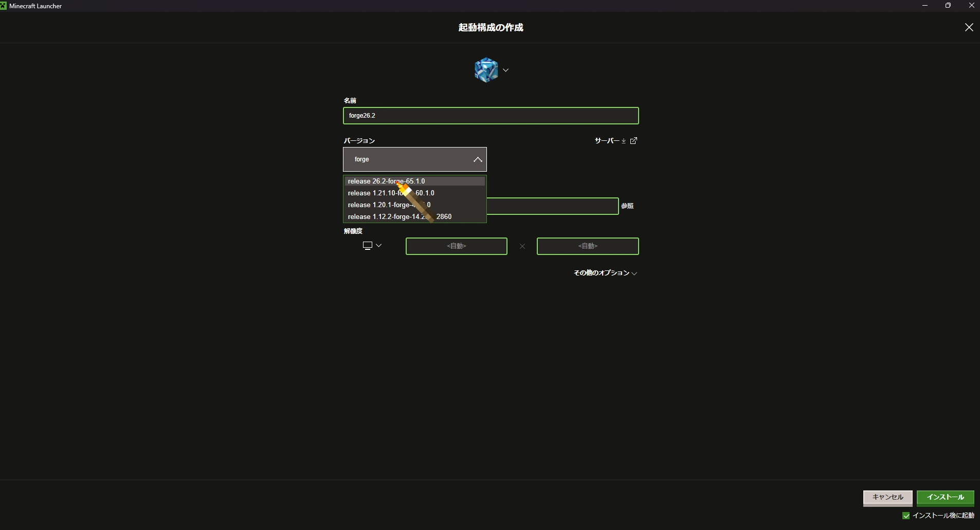Restore down the Minecraft Launcher window
The image size is (980, 530).
click(948, 6)
